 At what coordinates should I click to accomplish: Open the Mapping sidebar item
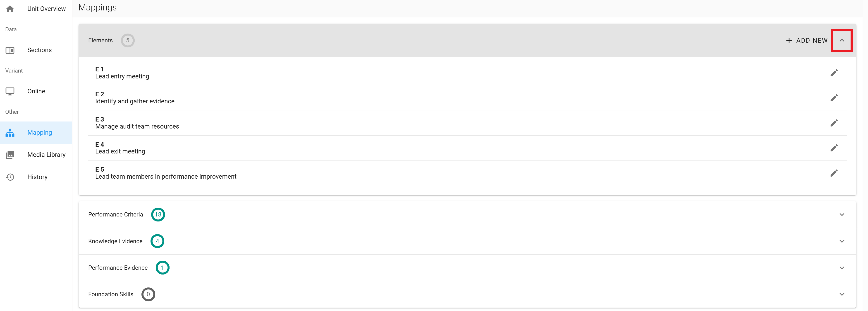[39, 133]
